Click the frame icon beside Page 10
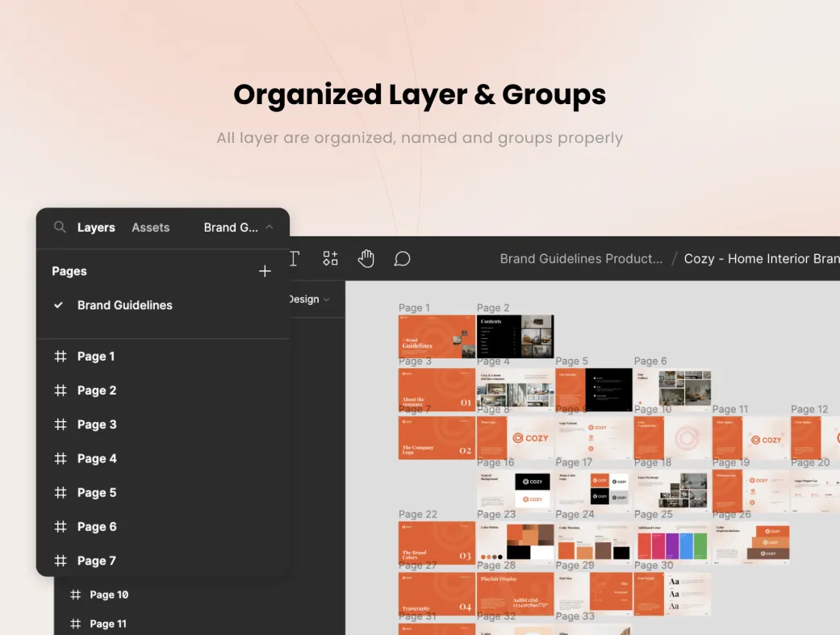 click(76, 595)
